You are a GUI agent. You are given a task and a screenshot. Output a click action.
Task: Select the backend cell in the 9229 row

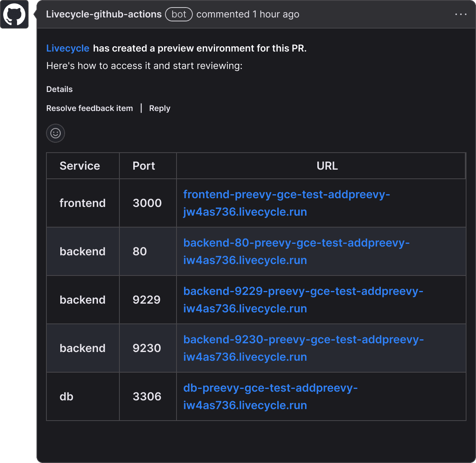click(83, 300)
